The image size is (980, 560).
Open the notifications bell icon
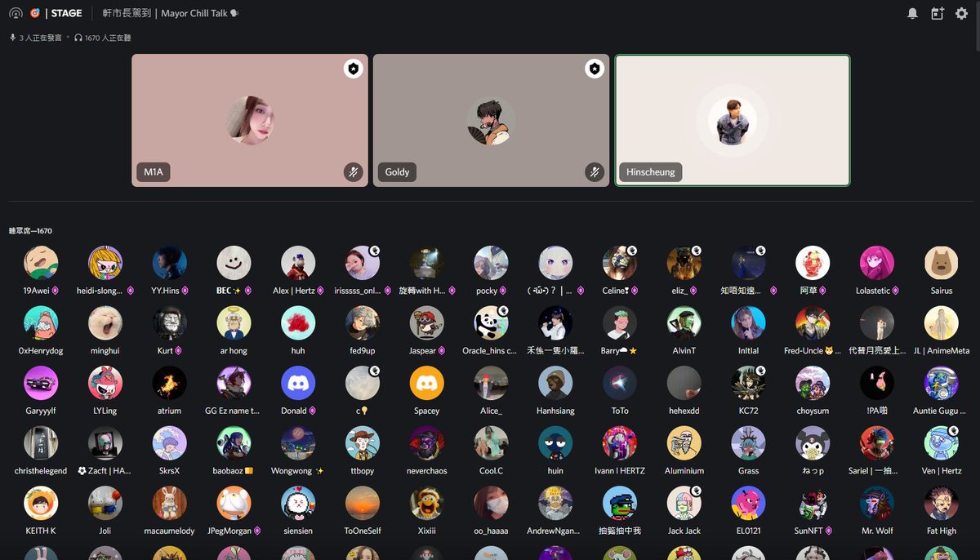pos(912,13)
